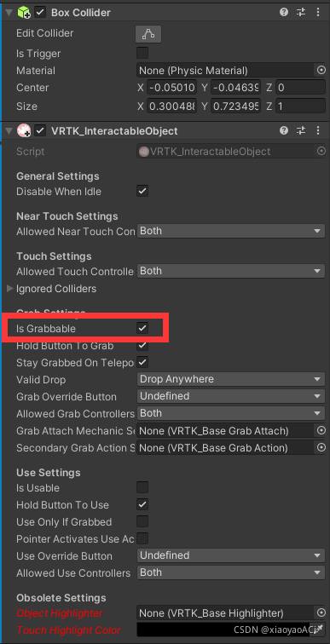Open VRTK_InteractableObject three-dot context menu
The image size is (330, 644).
coord(318,130)
